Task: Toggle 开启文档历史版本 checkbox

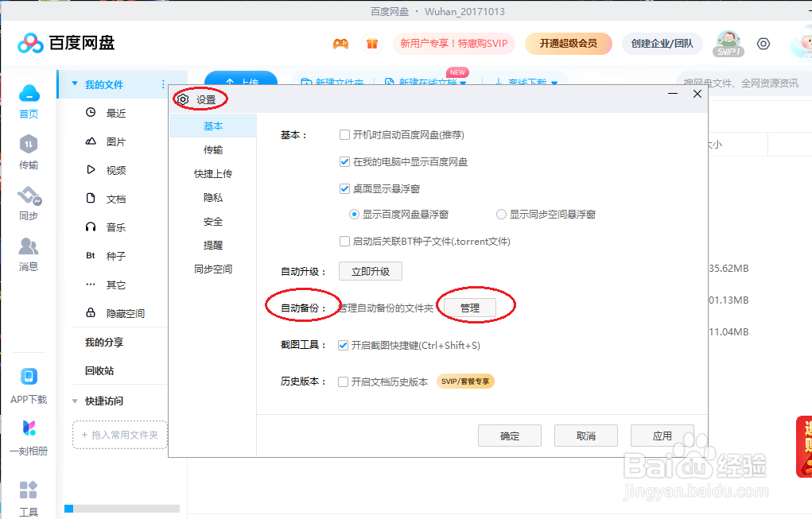Action: (343, 382)
